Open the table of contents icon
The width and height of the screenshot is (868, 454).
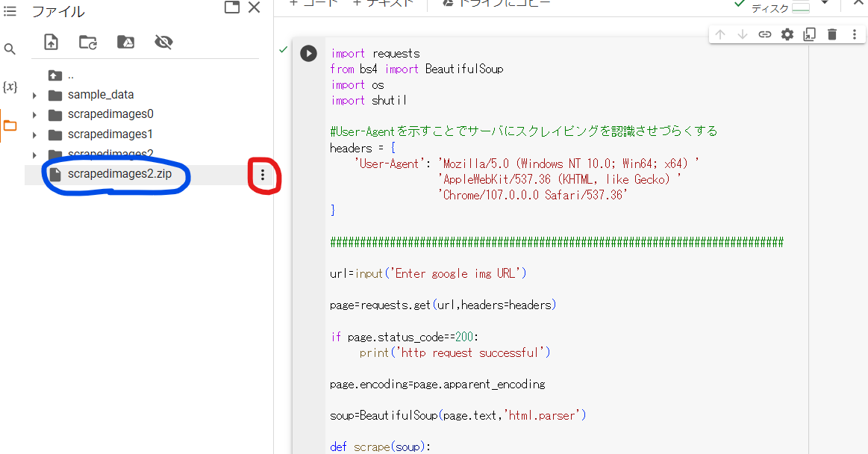10,11
